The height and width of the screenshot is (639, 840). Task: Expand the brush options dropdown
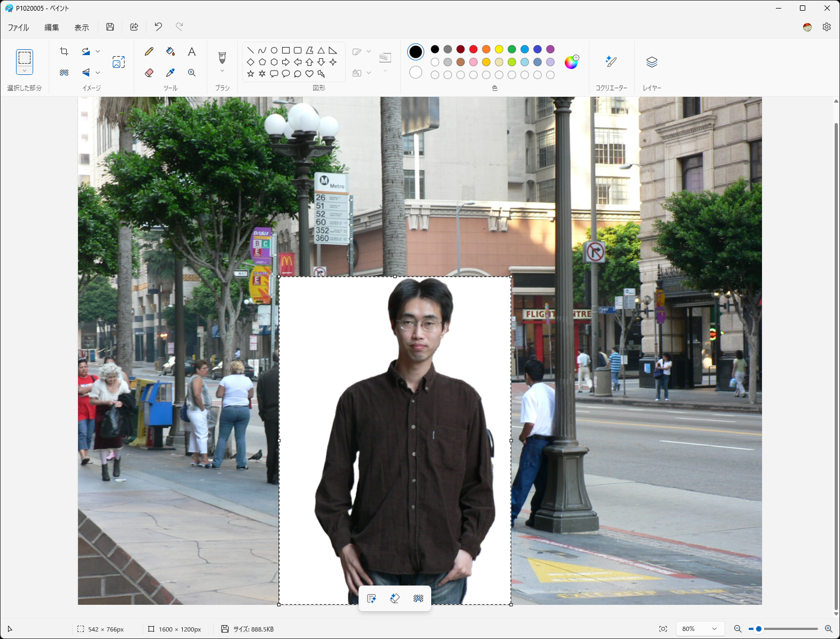pyautogui.click(x=222, y=71)
